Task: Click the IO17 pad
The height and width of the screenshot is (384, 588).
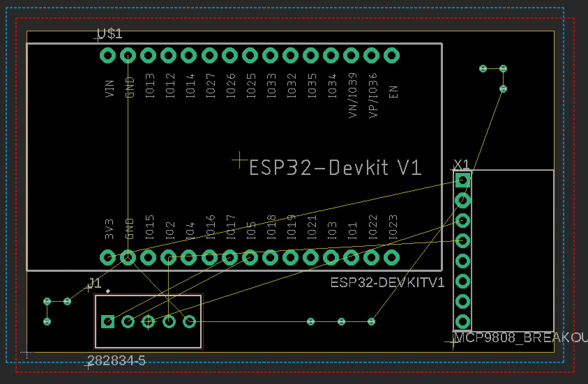Action: (229, 258)
